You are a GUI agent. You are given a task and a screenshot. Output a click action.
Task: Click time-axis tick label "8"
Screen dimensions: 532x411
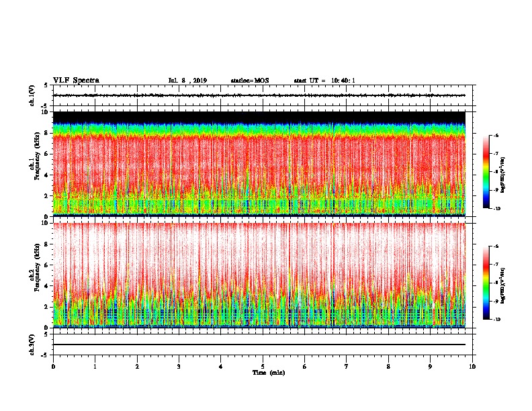388,367
